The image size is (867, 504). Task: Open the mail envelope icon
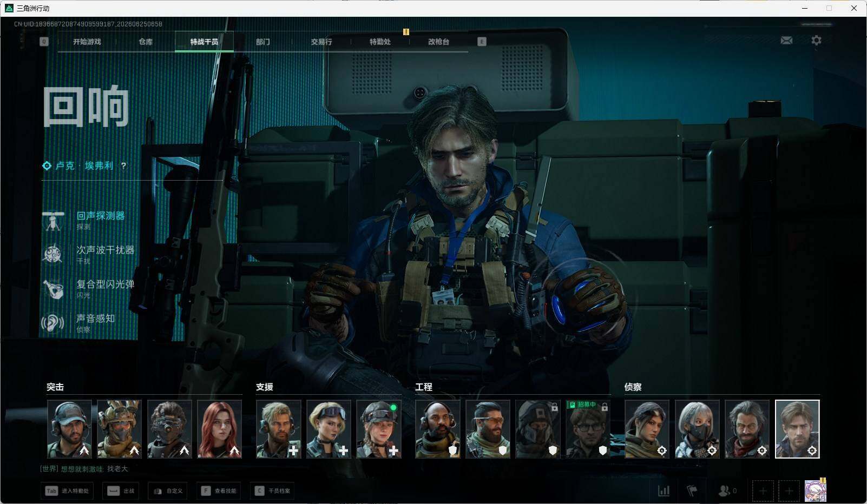tap(786, 41)
